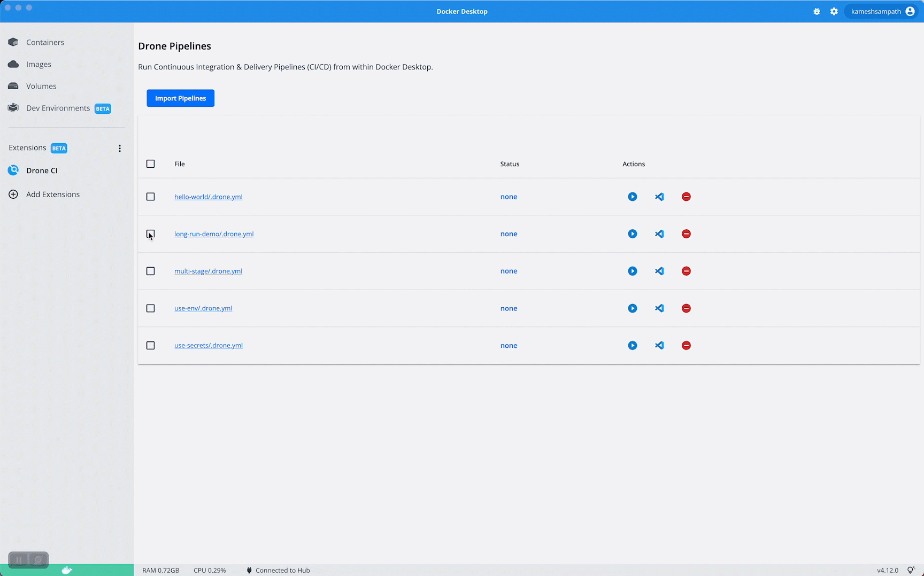Run the hello-world pipeline
Screen dimensions: 924x576
[633, 197]
